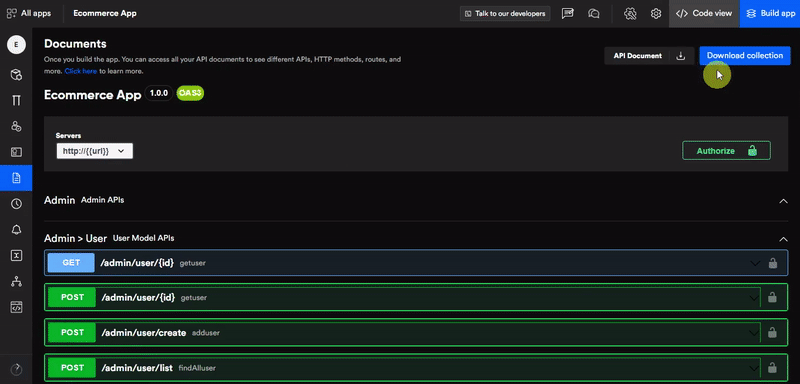Click POST badge on /admin/user/list

click(72, 368)
